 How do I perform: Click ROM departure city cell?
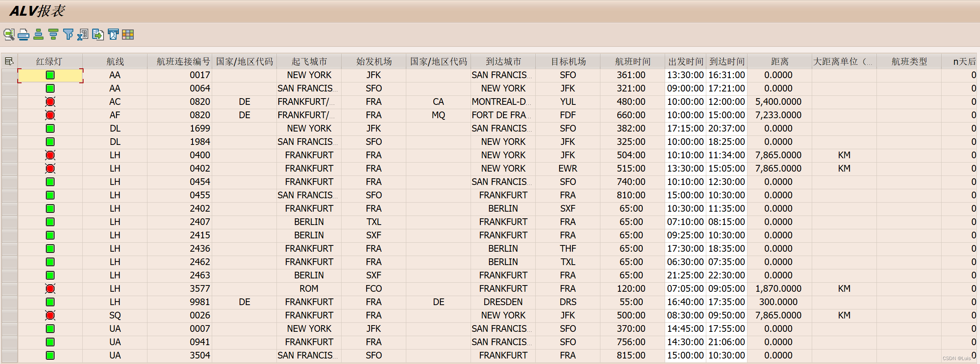309,289
